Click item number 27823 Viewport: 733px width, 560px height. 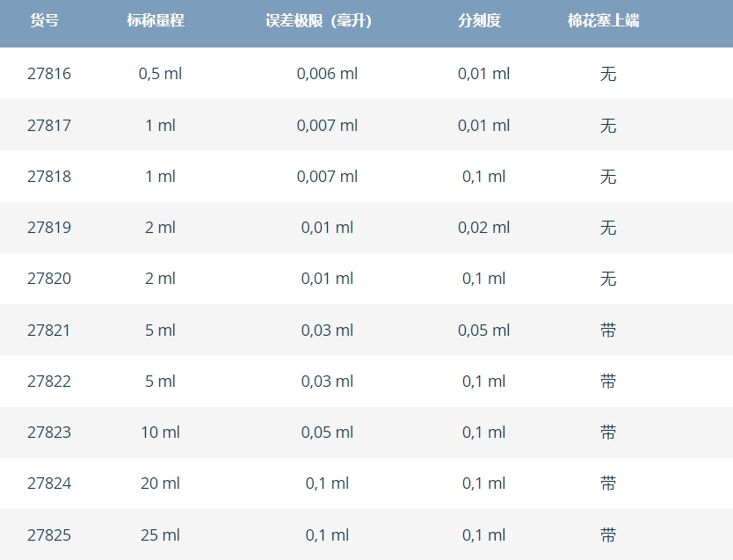point(49,433)
